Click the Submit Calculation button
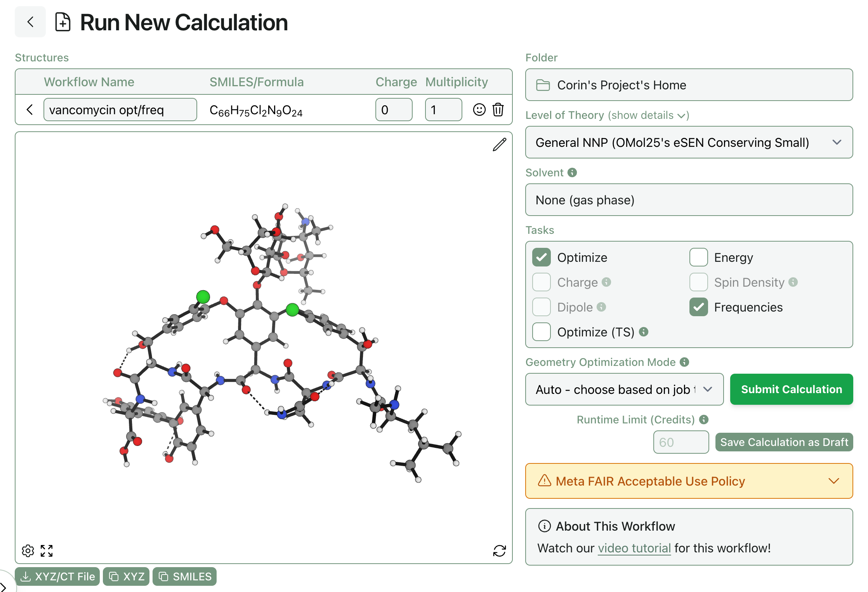The image size is (868, 592). tap(791, 390)
